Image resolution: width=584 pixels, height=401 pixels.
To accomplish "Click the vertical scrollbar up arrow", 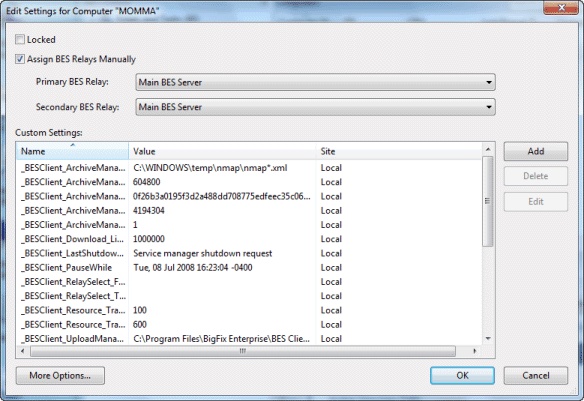I will coord(488,149).
